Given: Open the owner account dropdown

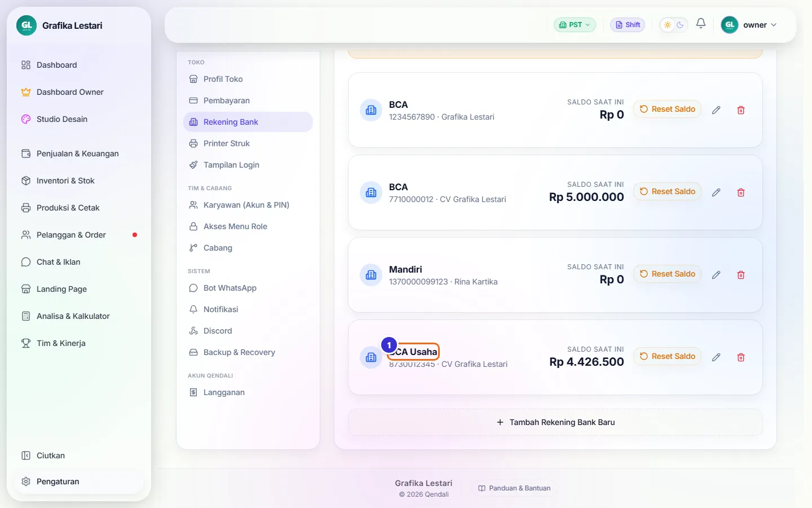Looking at the screenshot, I should (x=750, y=25).
